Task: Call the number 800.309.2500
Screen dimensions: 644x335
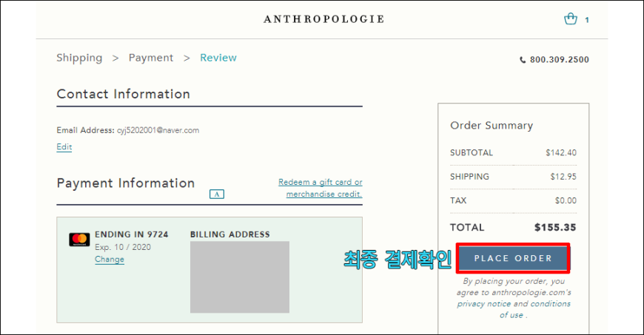Action: [559, 60]
